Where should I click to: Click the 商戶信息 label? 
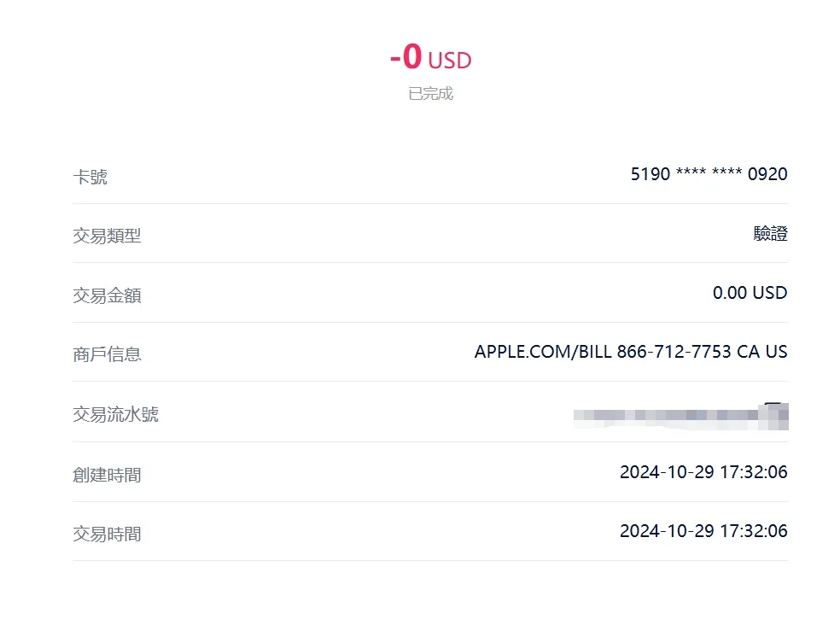(x=107, y=354)
